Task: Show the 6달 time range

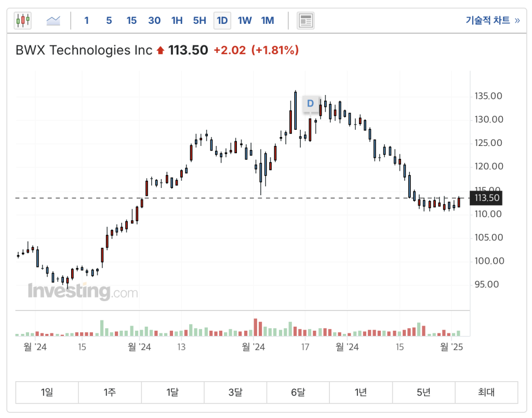Action: (298, 393)
